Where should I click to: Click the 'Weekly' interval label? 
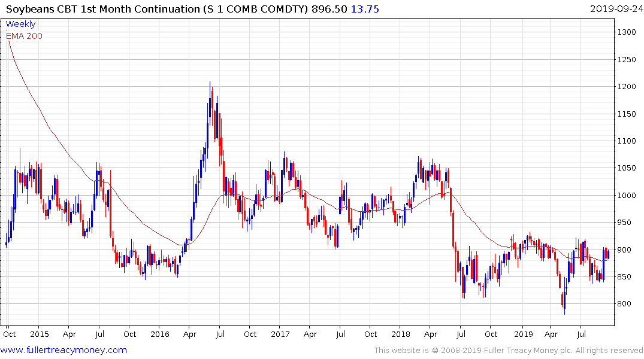click(x=20, y=24)
